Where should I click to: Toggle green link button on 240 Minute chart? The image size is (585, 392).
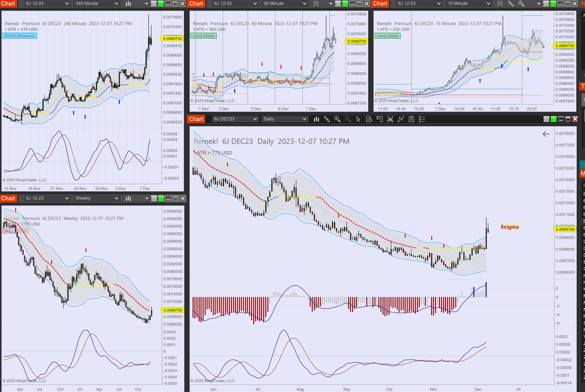(x=161, y=4)
